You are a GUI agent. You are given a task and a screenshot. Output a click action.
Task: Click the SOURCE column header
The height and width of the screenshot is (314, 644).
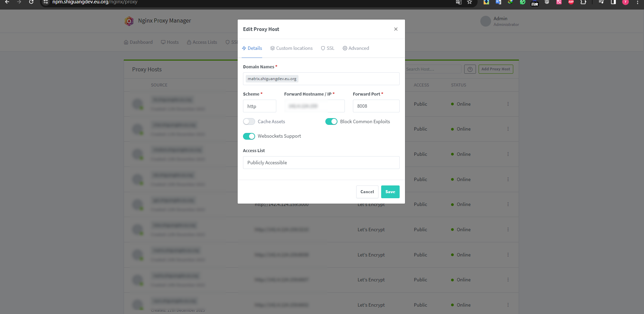click(159, 85)
